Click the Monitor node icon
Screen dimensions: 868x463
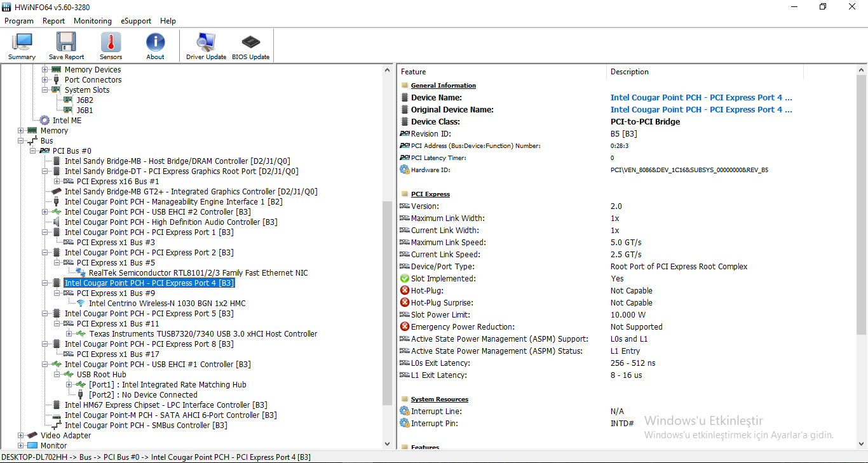click(32, 445)
